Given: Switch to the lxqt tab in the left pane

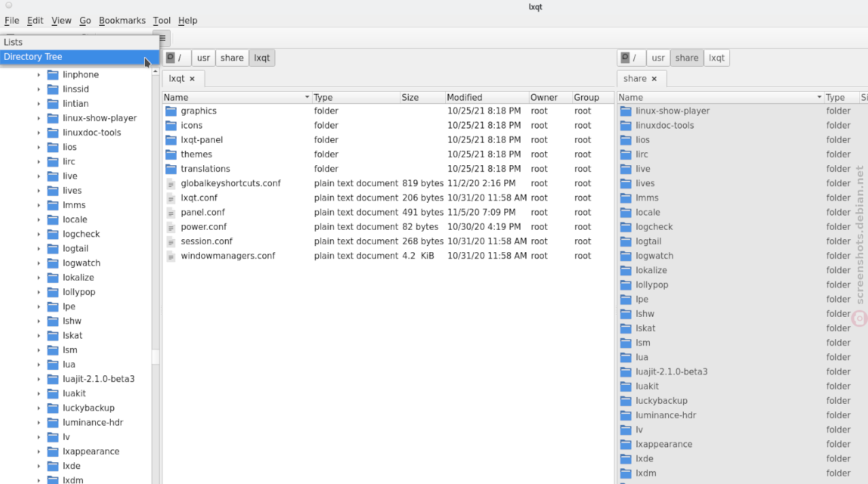Looking at the screenshot, I should [183, 79].
